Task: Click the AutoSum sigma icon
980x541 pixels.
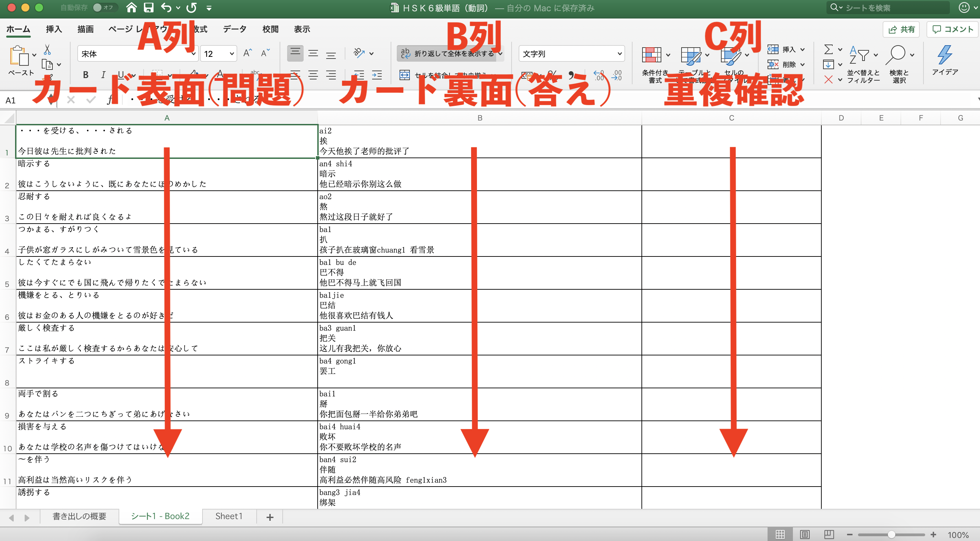Action: (828, 49)
